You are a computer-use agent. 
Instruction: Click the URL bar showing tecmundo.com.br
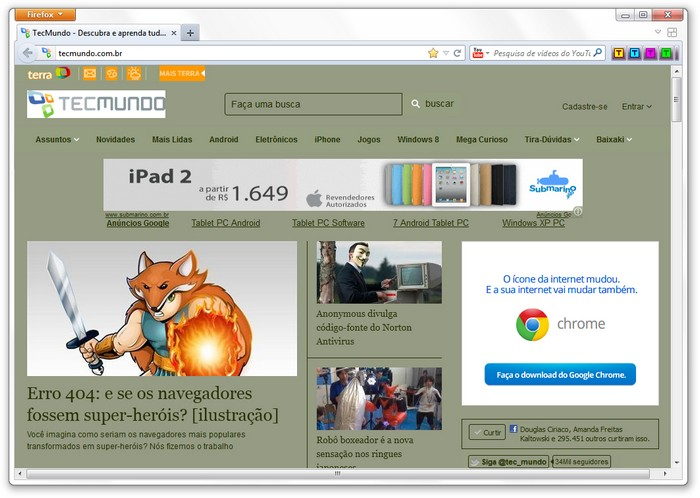point(241,53)
